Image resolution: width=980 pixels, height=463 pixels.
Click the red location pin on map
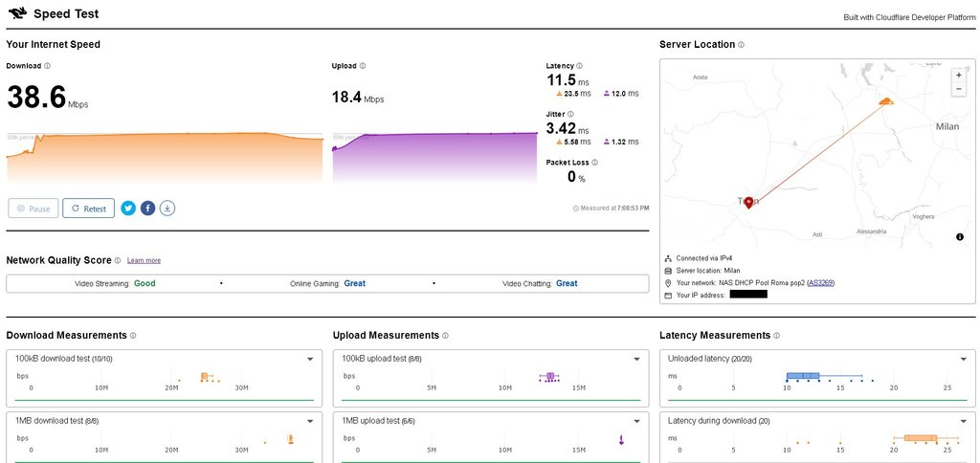pyautogui.click(x=748, y=201)
